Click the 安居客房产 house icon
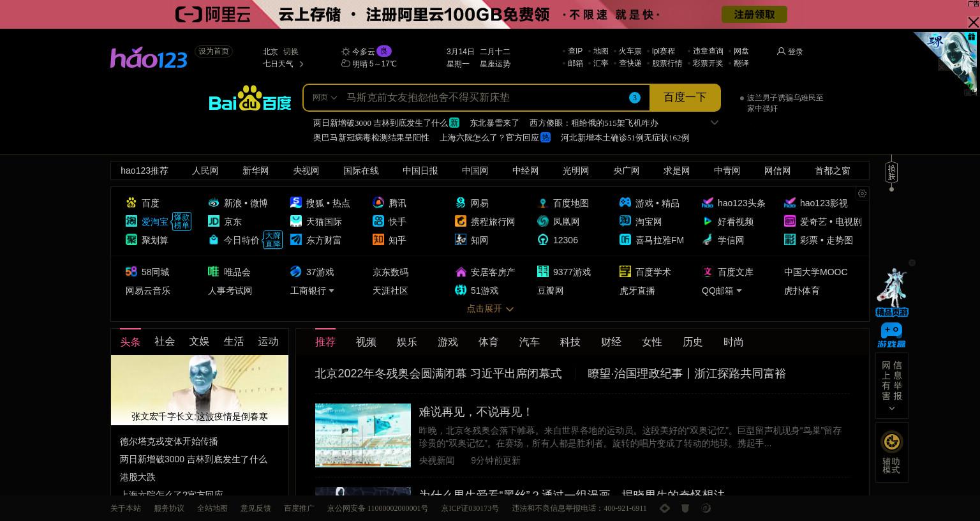Screen dimensions: 980x521 click(461, 272)
